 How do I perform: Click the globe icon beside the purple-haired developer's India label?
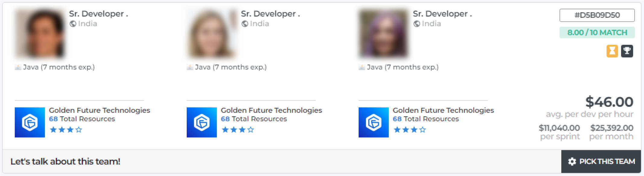coord(417,24)
